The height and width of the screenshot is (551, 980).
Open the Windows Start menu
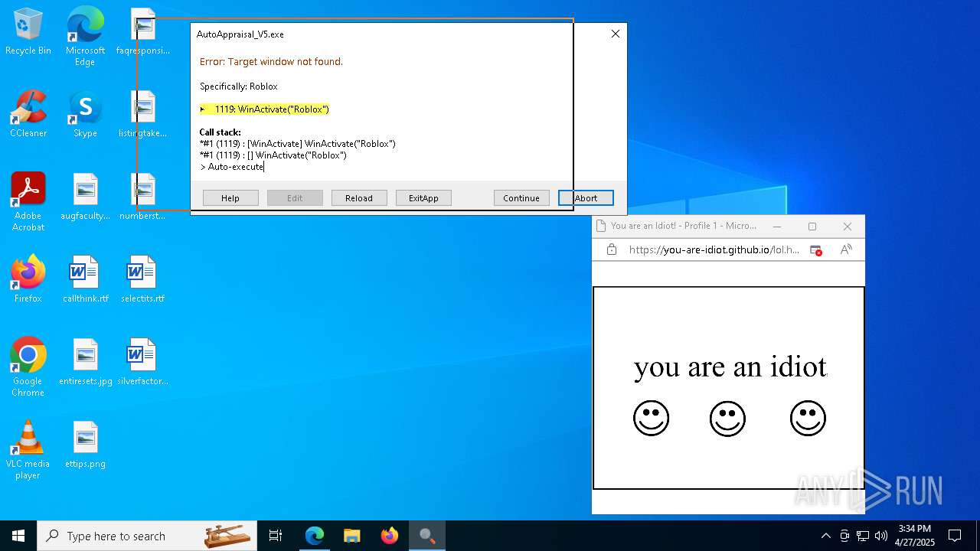18,536
